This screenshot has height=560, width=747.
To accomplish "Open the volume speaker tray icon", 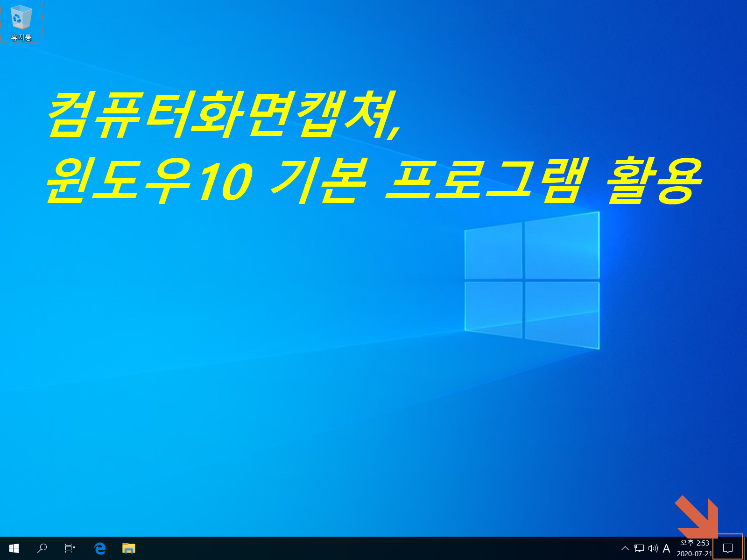I will 653,548.
